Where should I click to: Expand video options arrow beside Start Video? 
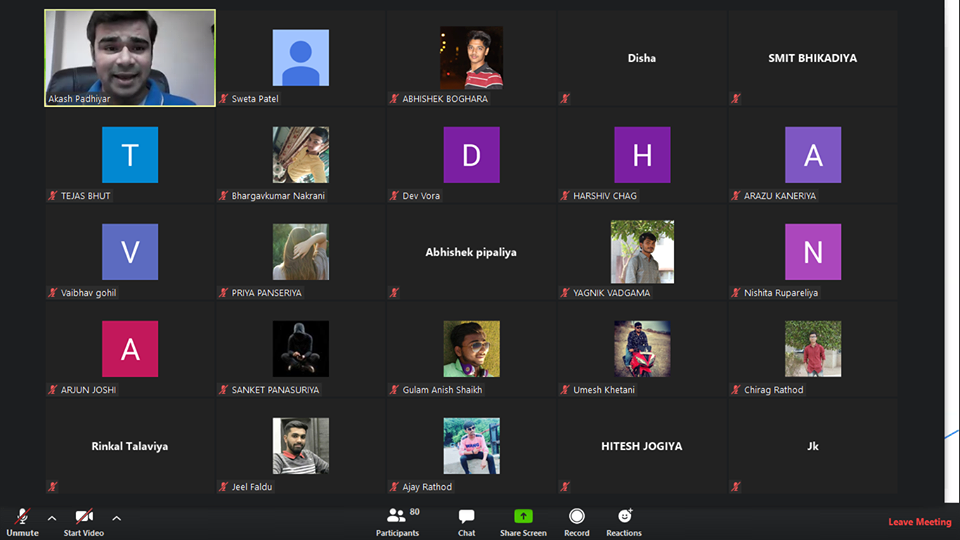(116, 518)
